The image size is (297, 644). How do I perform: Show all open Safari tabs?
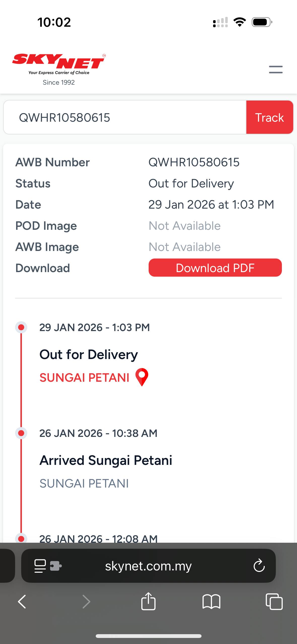pyautogui.click(x=274, y=601)
